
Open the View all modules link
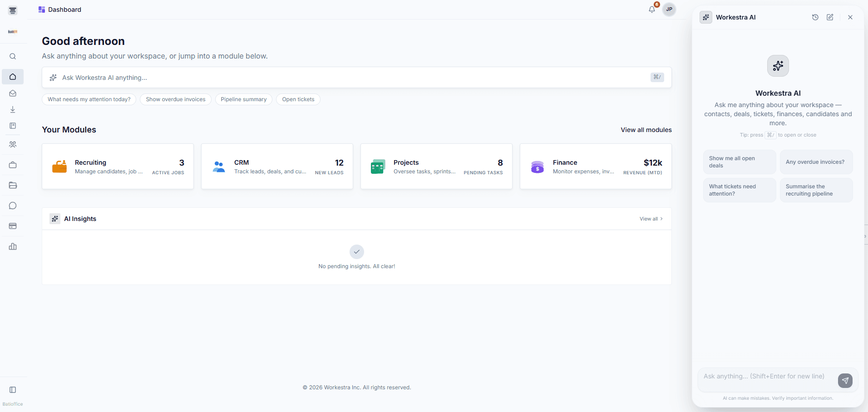pyautogui.click(x=646, y=130)
